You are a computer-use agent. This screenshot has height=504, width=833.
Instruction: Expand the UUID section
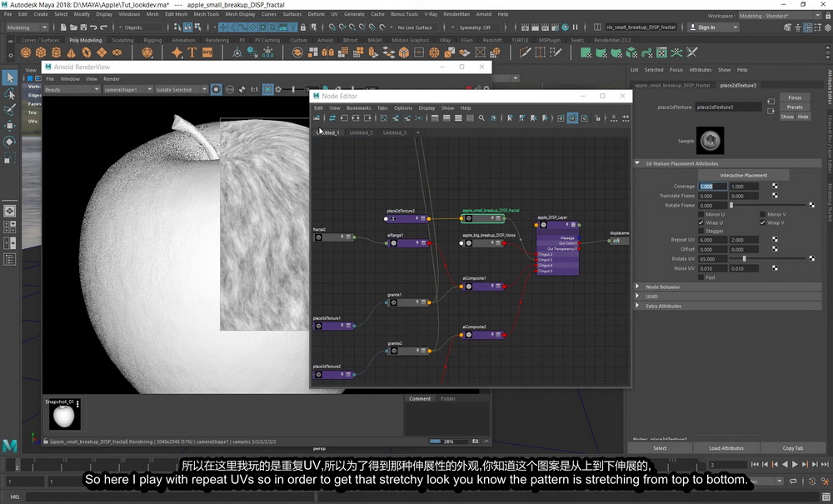pyautogui.click(x=728, y=297)
